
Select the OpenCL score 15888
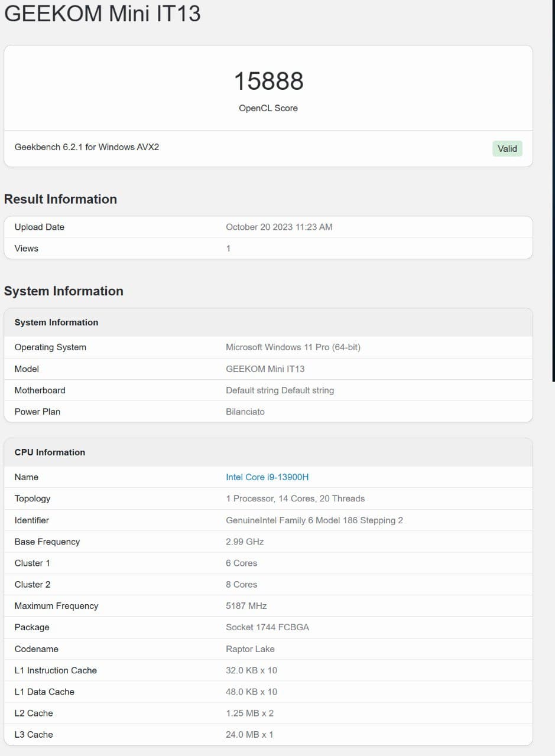tap(268, 82)
